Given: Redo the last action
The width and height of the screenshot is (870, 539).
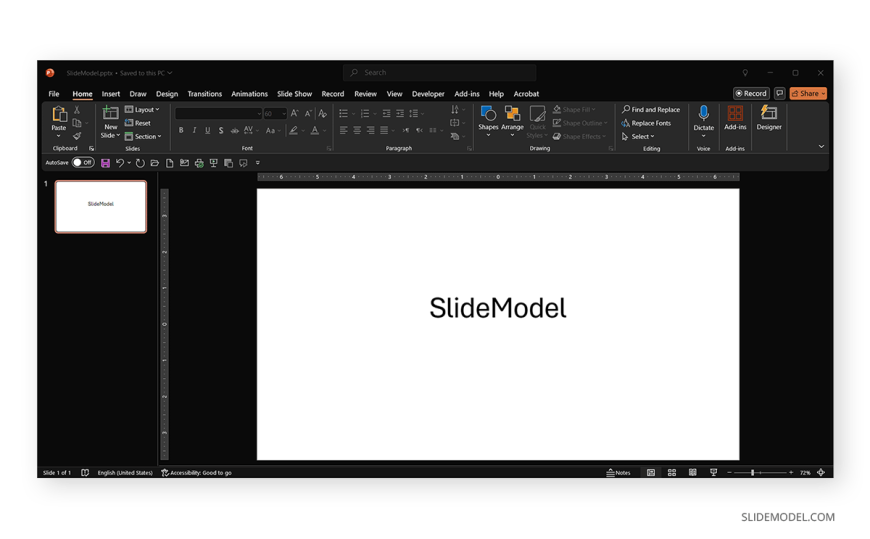Looking at the screenshot, I should click(140, 163).
